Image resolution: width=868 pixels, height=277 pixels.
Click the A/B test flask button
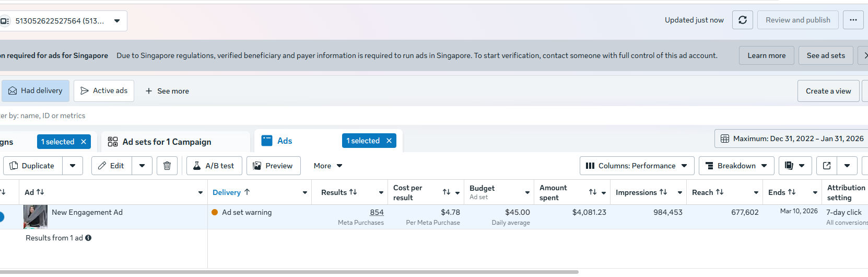click(214, 166)
